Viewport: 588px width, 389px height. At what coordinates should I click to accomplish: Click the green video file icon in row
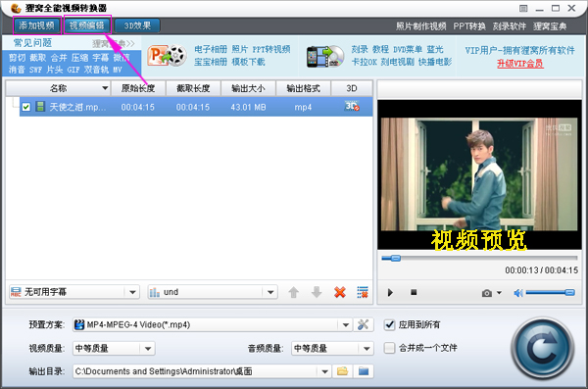coord(40,107)
